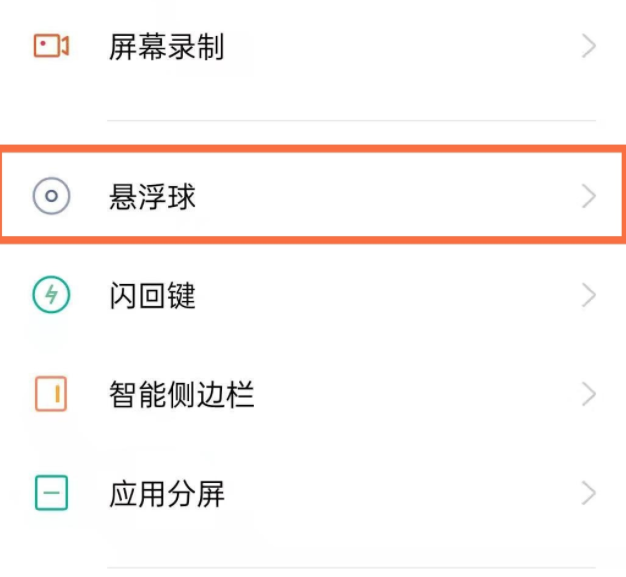Click the green lightning bolt icon

[50, 295]
